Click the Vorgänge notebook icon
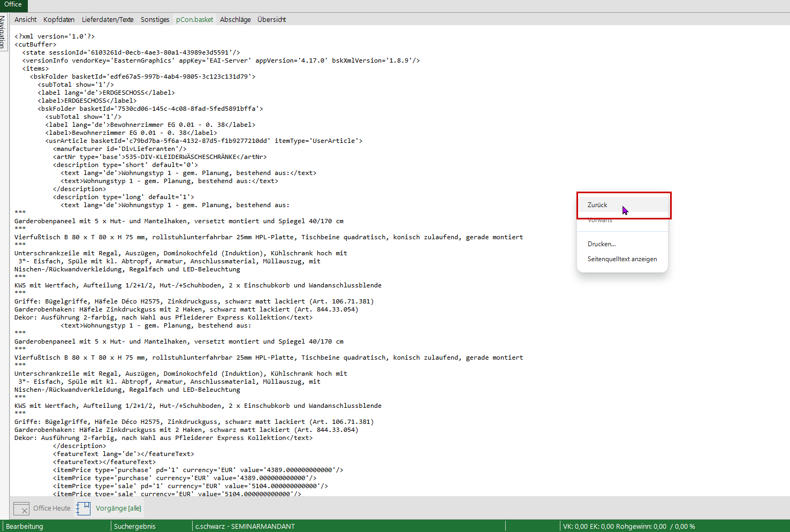This screenshot has height=532, width=790. pos(83,508)
